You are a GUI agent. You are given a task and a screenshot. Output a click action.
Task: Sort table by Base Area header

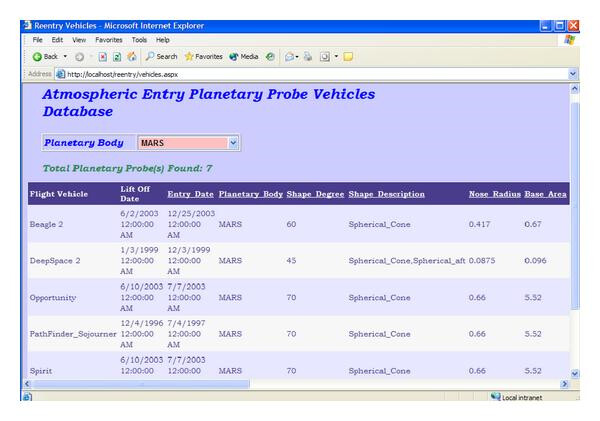(545, 194)
